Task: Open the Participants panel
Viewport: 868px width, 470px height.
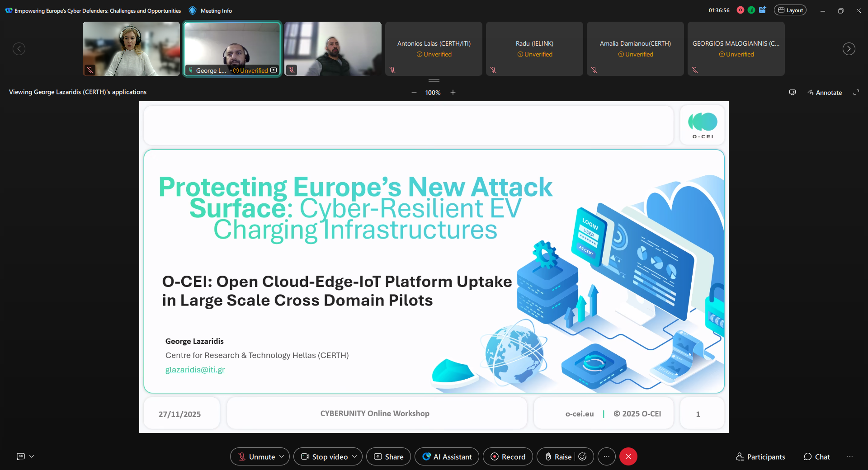Action: tap(760, 456)
